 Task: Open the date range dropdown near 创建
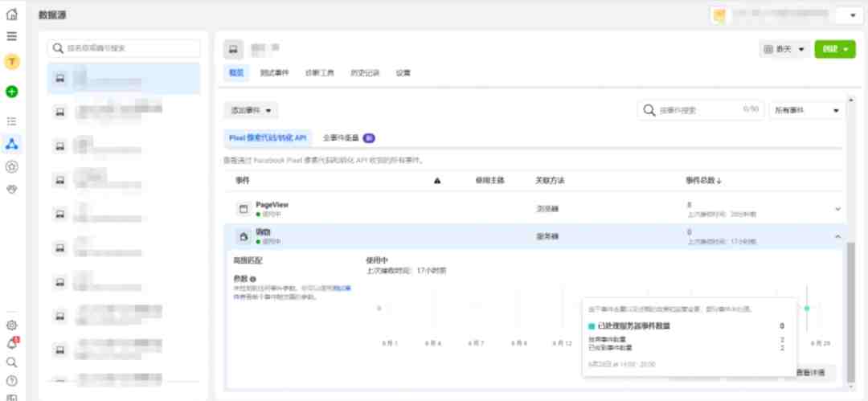pyautogui.click(x=785, y=49)
